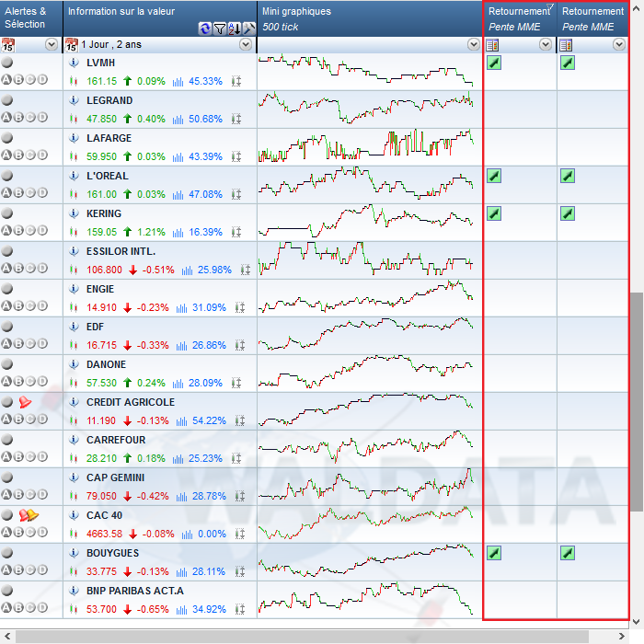Image resolution: width=644 pixels, height=644 pixels.
Task: Click the green trend arrow in LVMH first Retournement column
Action: point(494,63)
